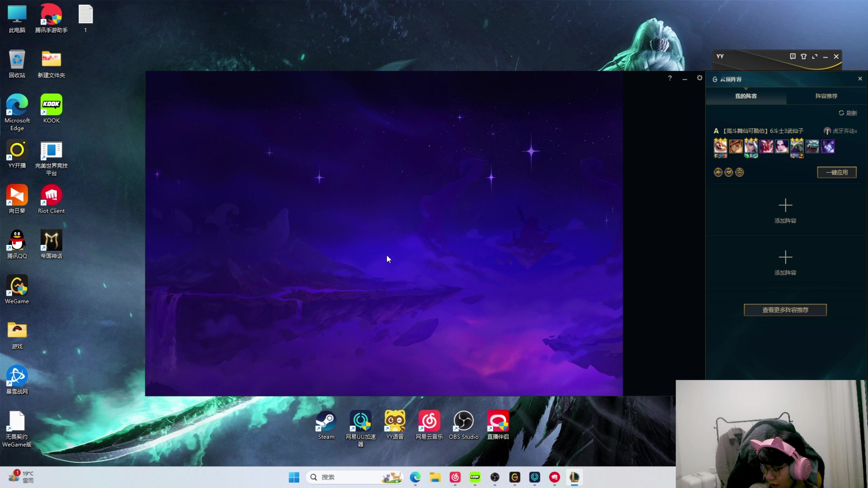Click the first 添加阵容 plus icon
868x488 pixels.
click(785, 205)
